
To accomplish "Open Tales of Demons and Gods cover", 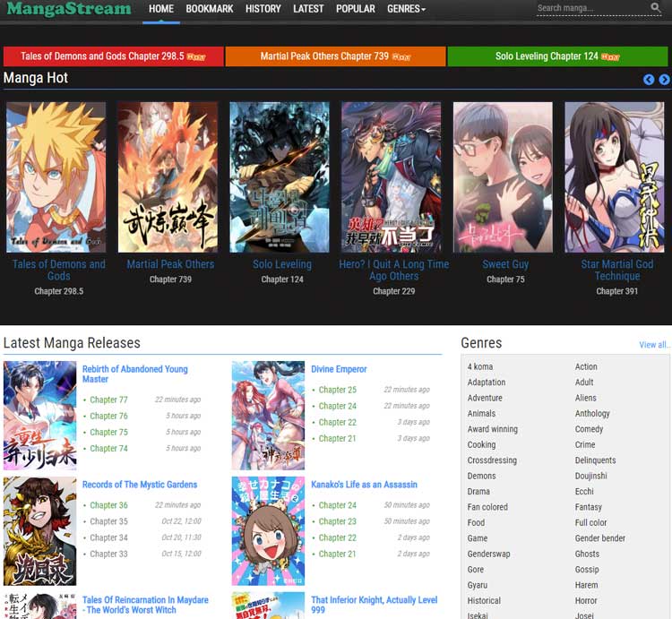I will pyautogui.click(x=56, y=176).
